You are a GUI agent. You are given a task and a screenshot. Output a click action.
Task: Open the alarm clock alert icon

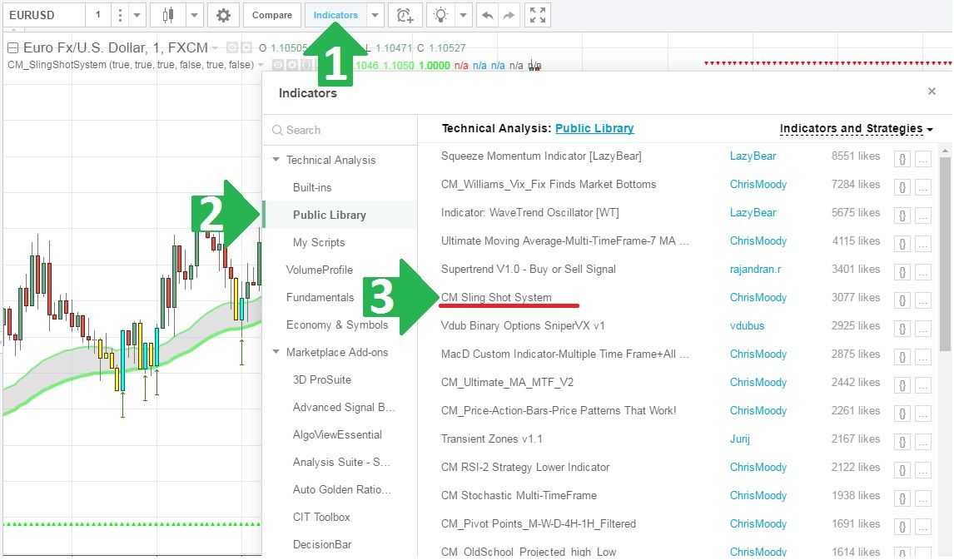(x=405, y=15)
